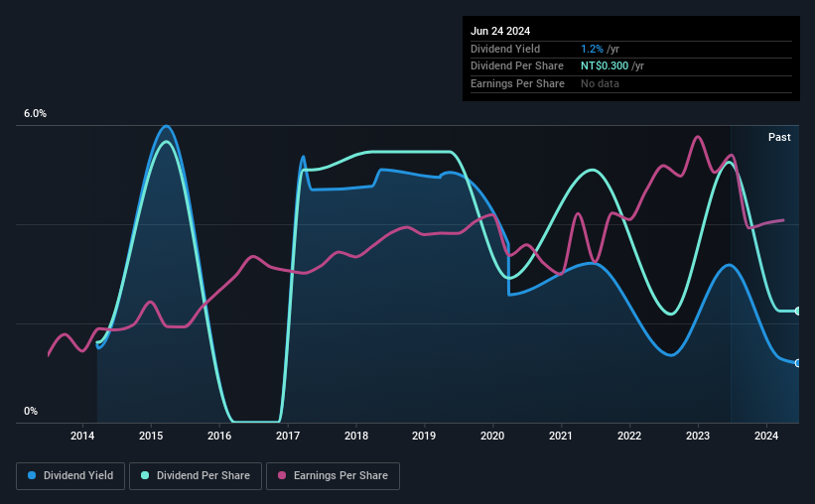Click the 2023 x-axis label
Image resolution: width=815 pixels, height=504 pixels.
click(x=698, y=436)
